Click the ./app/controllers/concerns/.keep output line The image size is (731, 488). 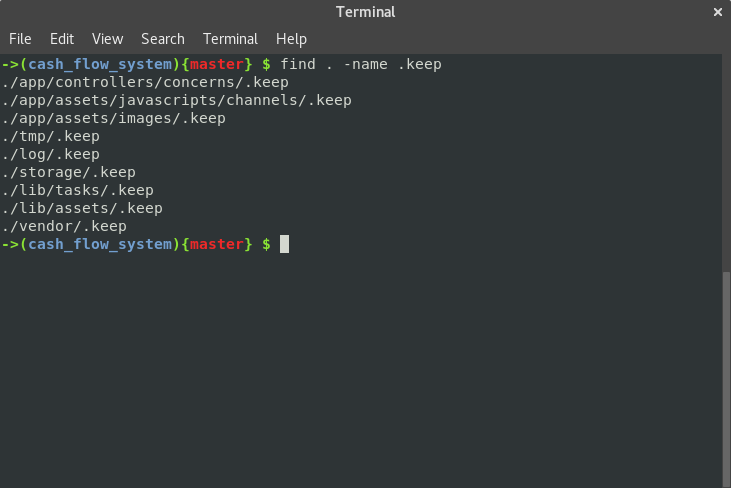[x=145, y=82]
